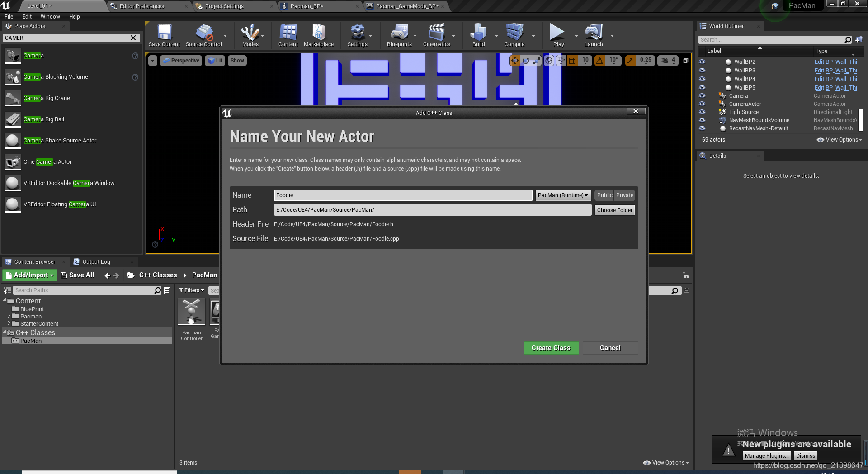Select Camera Rig Rail actor

pyautogui.click(x=71, y=119)
